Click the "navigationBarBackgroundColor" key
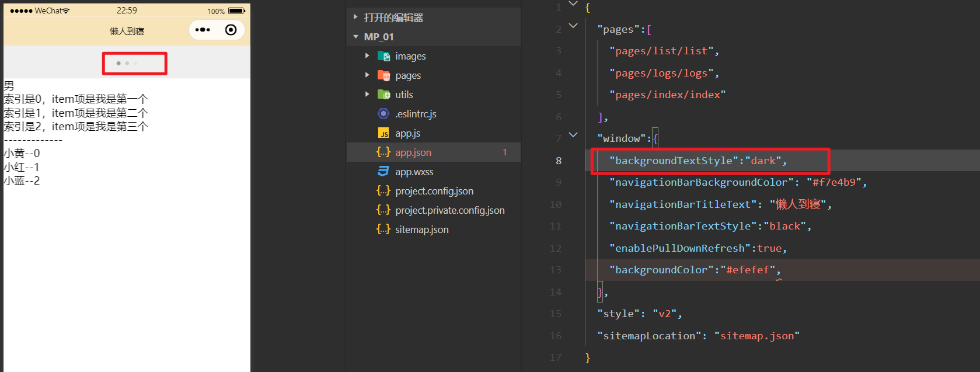This screenshot has height=372, width=980. (x=702, y=182)
